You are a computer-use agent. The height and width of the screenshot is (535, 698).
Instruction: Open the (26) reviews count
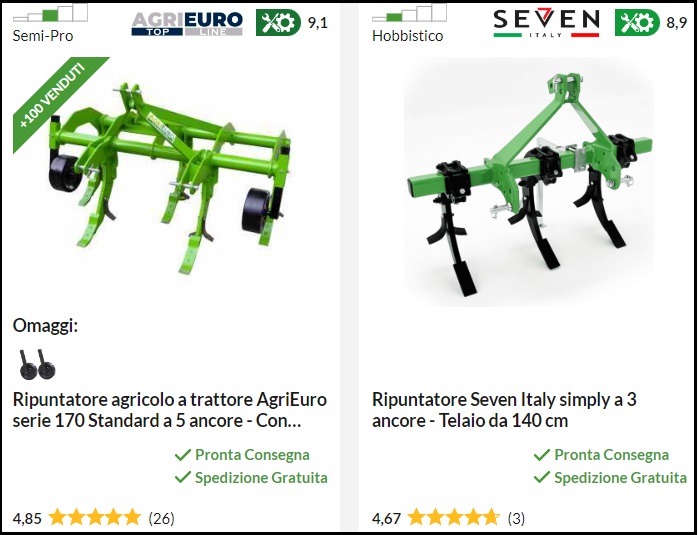coord(161,518)
